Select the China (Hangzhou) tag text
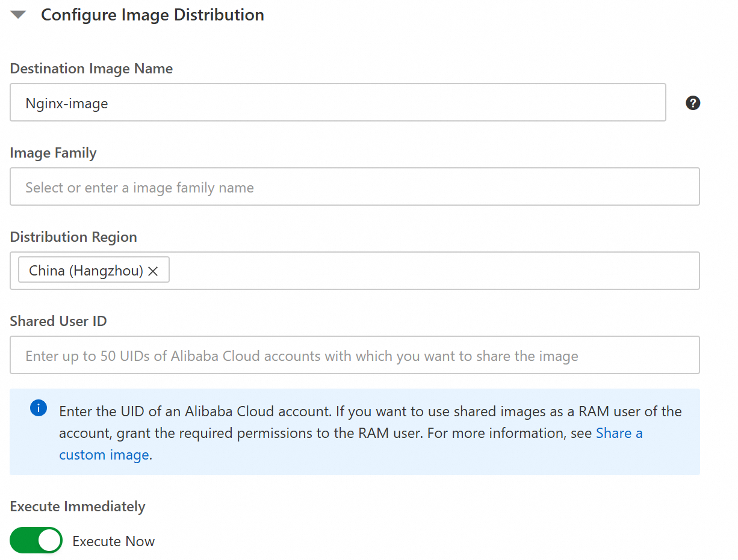The image size is (738, 560). point(85,271)
